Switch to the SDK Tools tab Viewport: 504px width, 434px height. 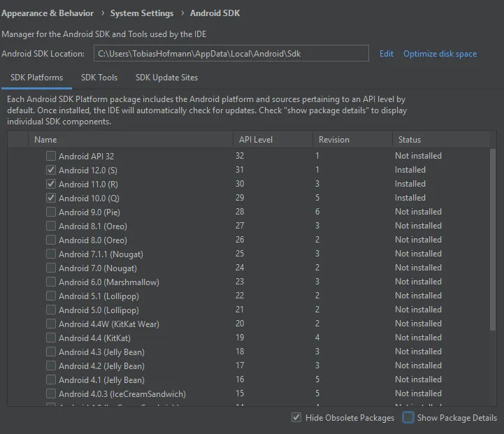pos(99,78)
